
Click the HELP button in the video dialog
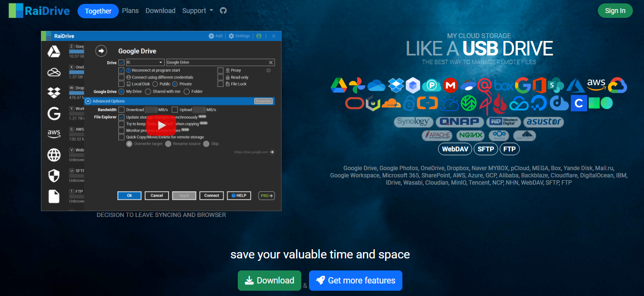[239, 196]
